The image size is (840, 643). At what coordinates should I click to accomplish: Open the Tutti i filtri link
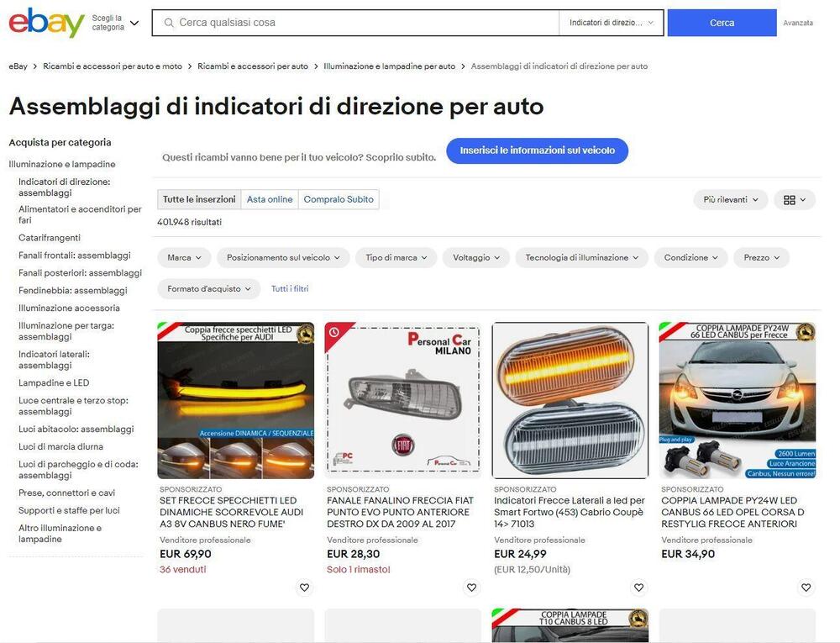point(290,289)
